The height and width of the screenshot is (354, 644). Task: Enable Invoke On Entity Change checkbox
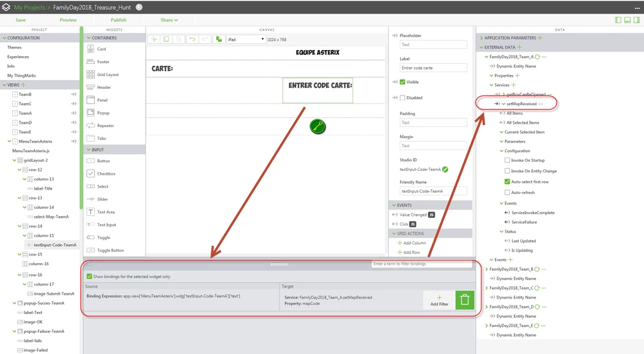[x=507, y=171]
